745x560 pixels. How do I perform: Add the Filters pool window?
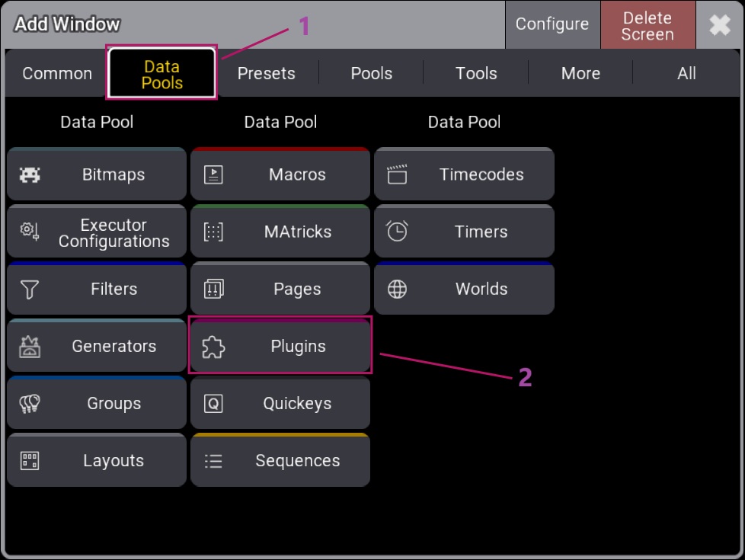coord(97,289)
